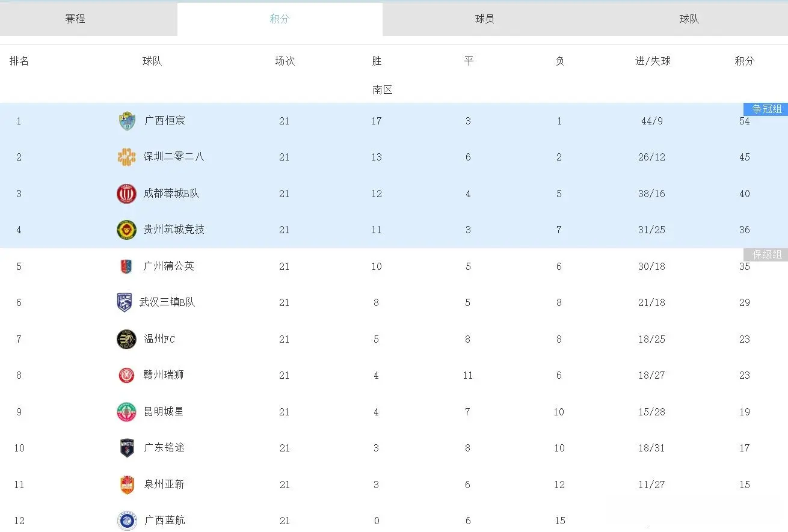Click 武汉三镇B队's 29 points value
This screenshot has width=788, height=532.
(745, 303)
